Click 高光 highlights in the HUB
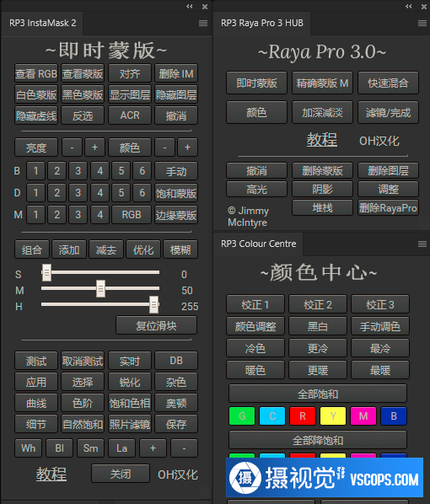430x504 pixels. (x=256, y=190)
